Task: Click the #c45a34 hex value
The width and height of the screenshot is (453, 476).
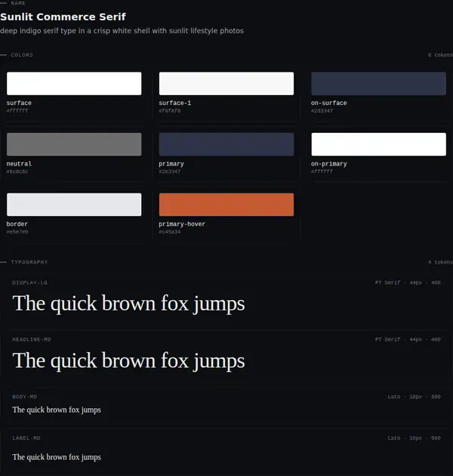Action: coord(170,232)
